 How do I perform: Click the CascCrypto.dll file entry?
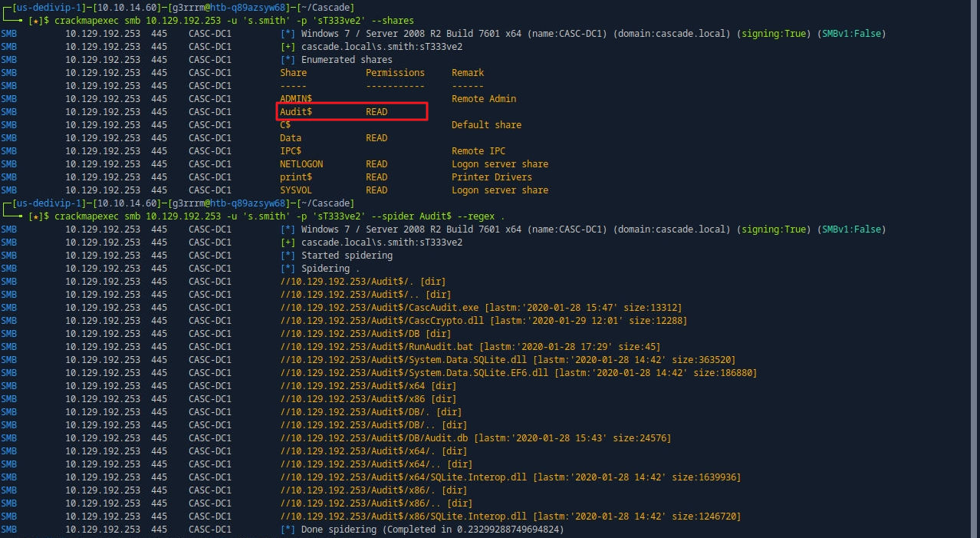[484, 321]
